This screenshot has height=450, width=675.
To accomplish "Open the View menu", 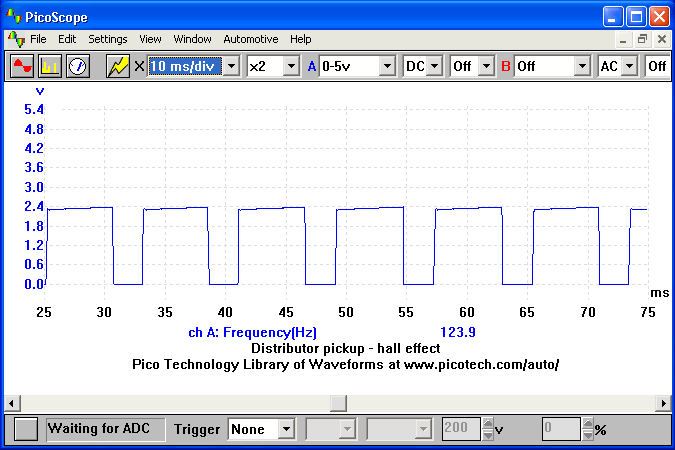I will click(150, 39).
